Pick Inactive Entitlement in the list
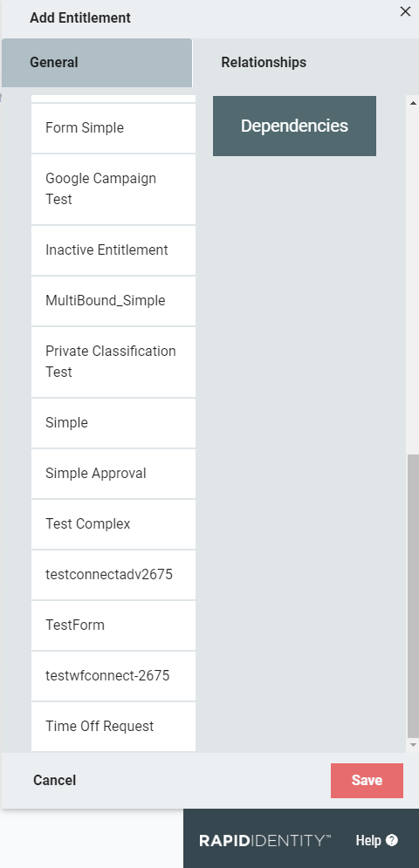The height and width of the screenshot is (868, 419). [113, 250]
